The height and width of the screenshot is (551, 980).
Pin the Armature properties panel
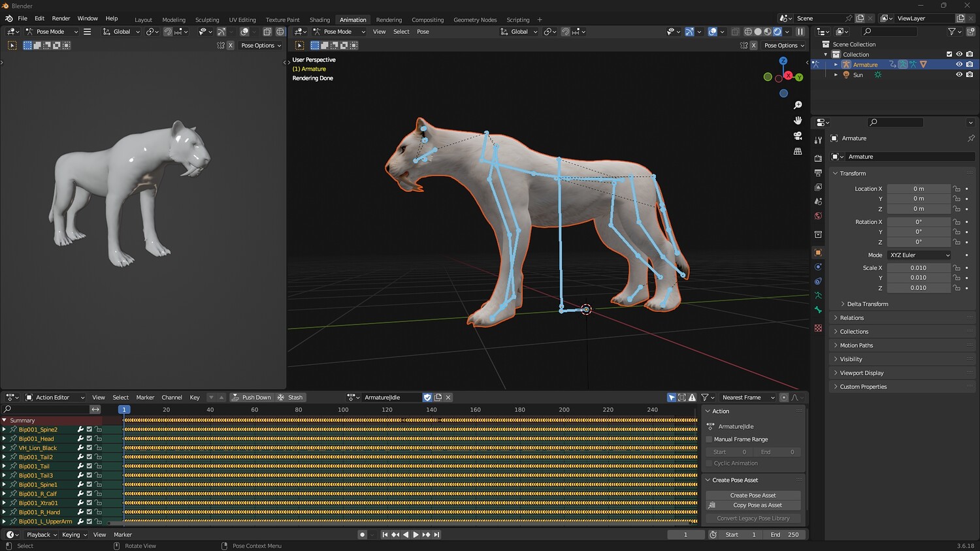click(x=971, y=138)
